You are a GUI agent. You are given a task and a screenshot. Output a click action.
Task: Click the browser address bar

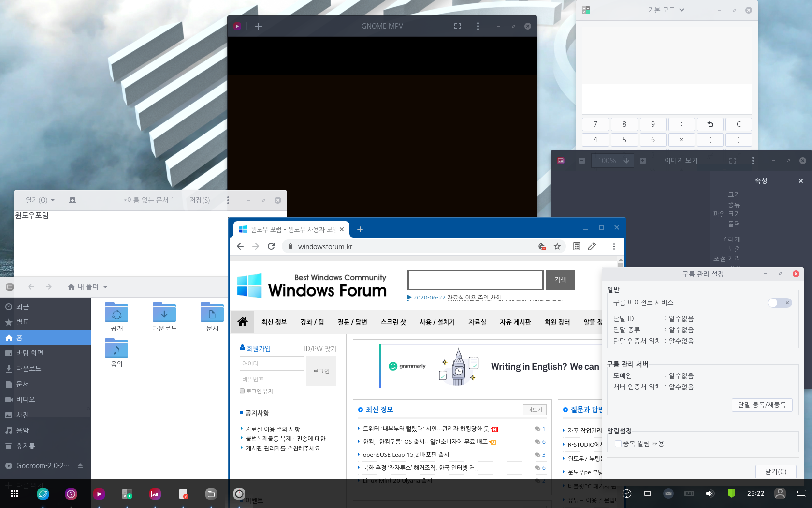(x=411, y=246)
